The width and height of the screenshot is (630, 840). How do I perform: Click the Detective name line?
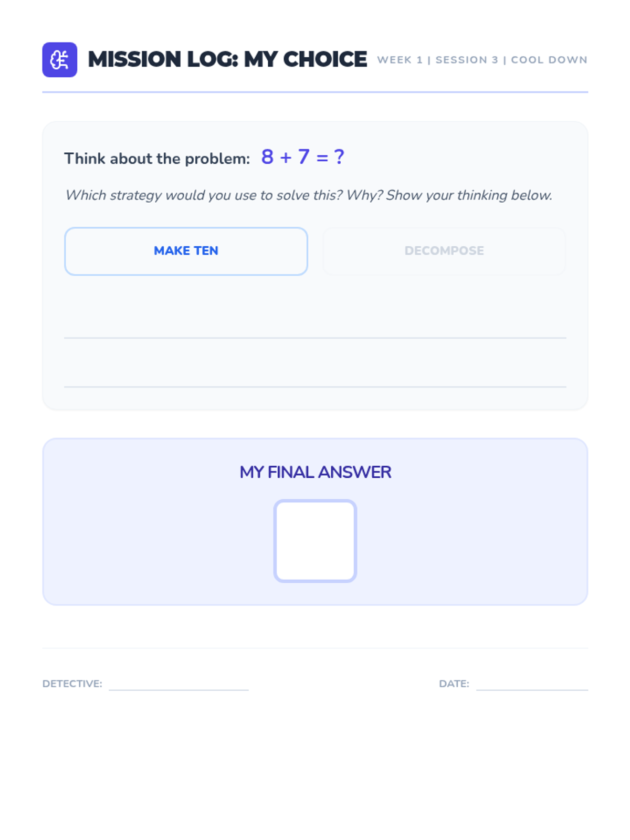coord(178,689)
